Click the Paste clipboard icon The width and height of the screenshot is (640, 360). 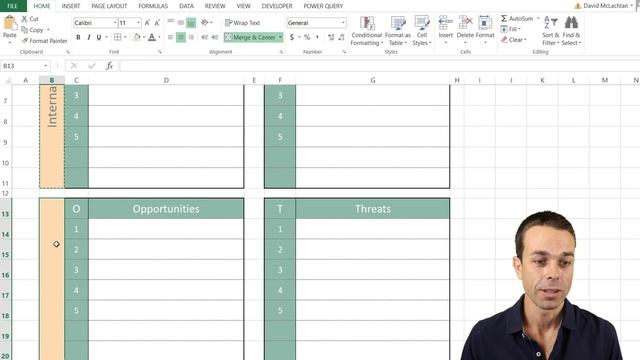point(9,24)
